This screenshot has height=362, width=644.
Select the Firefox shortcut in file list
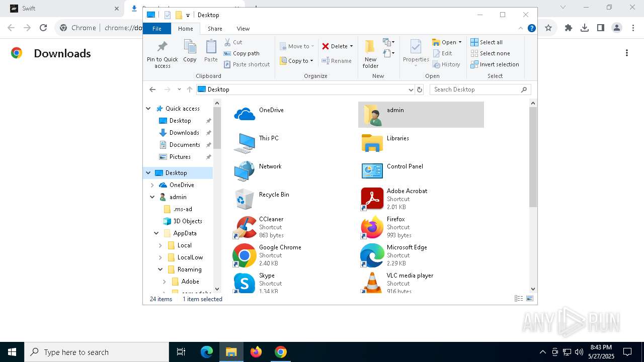click(422, 227)
